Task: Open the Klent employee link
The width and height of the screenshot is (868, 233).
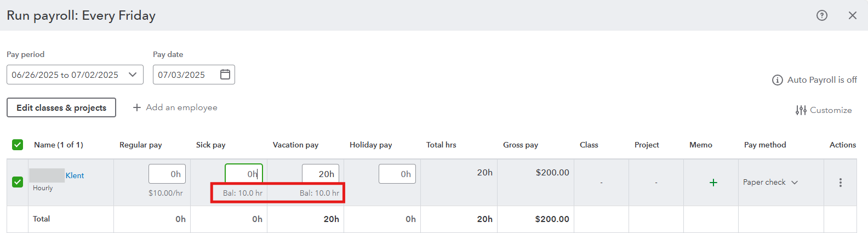Action: (75, 175)
